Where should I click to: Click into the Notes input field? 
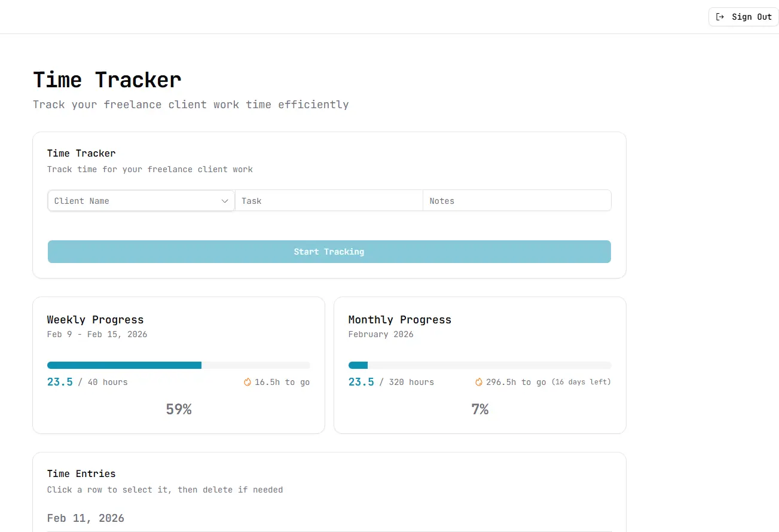[517, 200]
